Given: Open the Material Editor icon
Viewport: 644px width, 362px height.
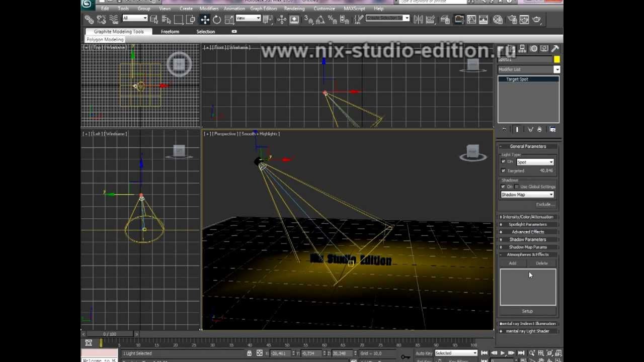Looking at the screenshot, I should [498, 20].
